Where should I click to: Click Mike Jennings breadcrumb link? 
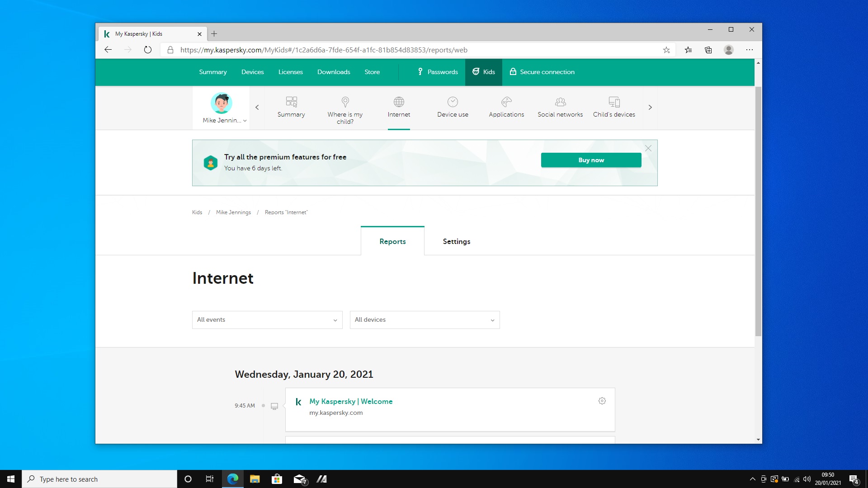233,212
